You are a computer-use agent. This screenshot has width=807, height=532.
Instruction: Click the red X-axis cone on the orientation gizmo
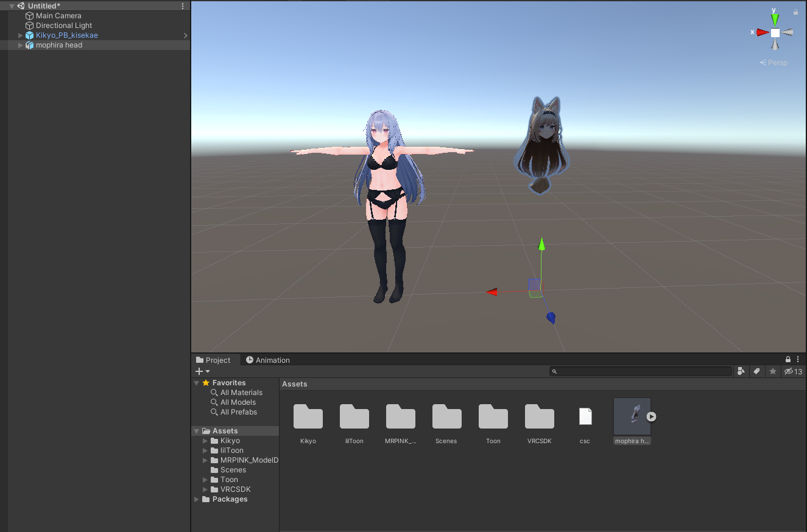(x=762, y=32)
